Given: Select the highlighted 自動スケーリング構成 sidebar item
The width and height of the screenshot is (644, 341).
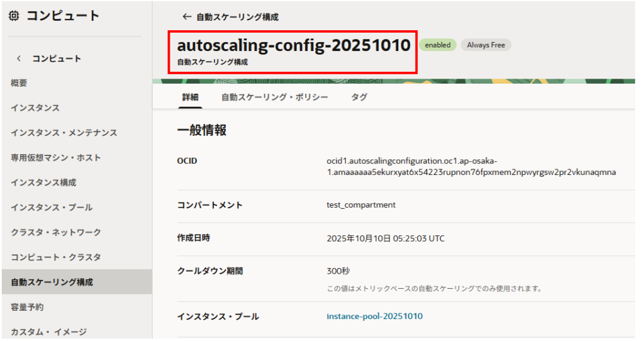Looking at the screenshot, I should tap(52, 282).
